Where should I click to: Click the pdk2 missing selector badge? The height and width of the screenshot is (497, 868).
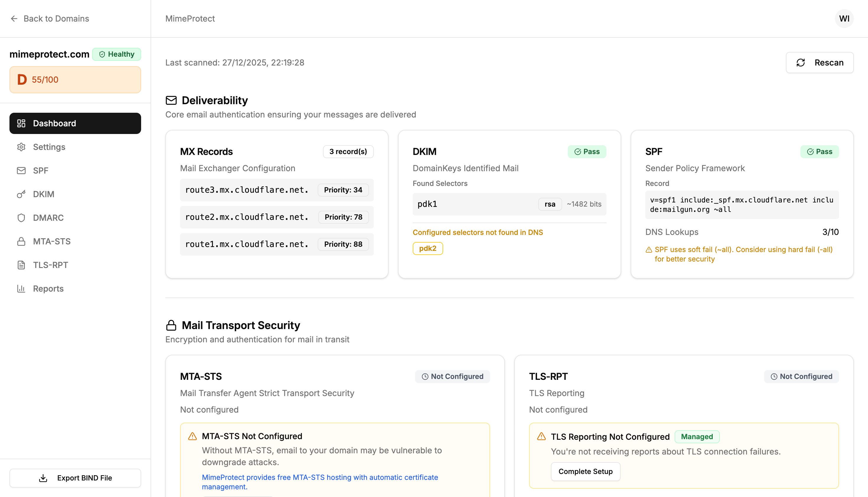tap(428, 248)
